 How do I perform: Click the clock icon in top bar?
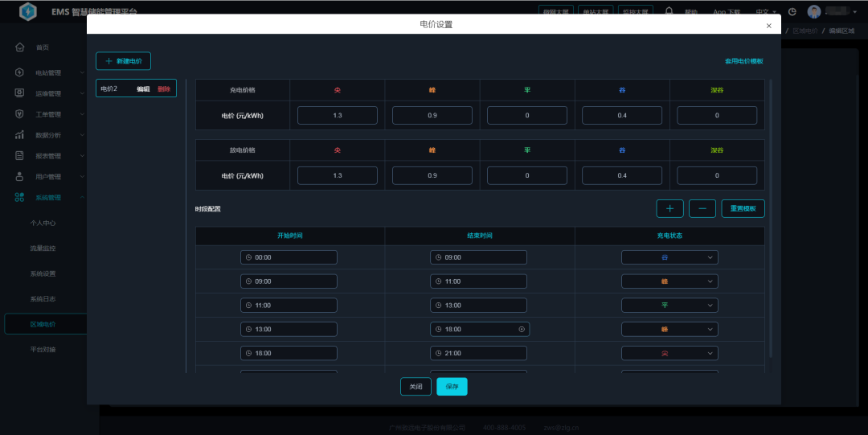click(x=792, y=12)
